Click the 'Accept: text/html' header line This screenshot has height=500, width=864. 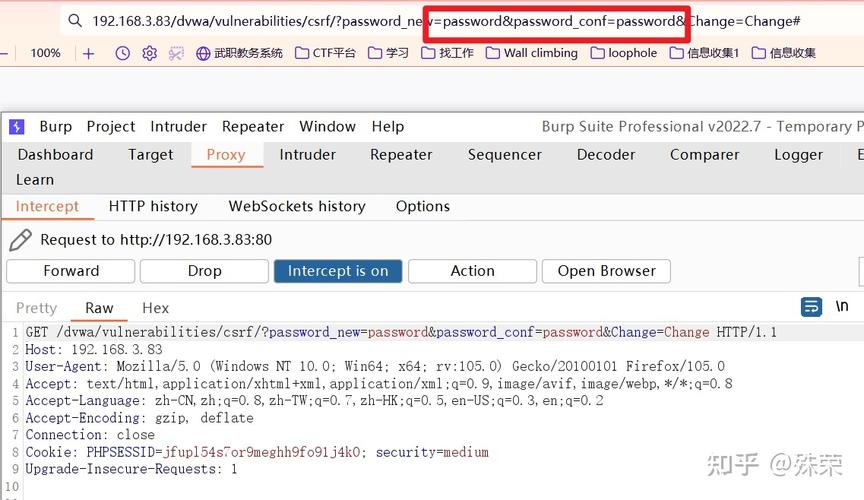379,384
